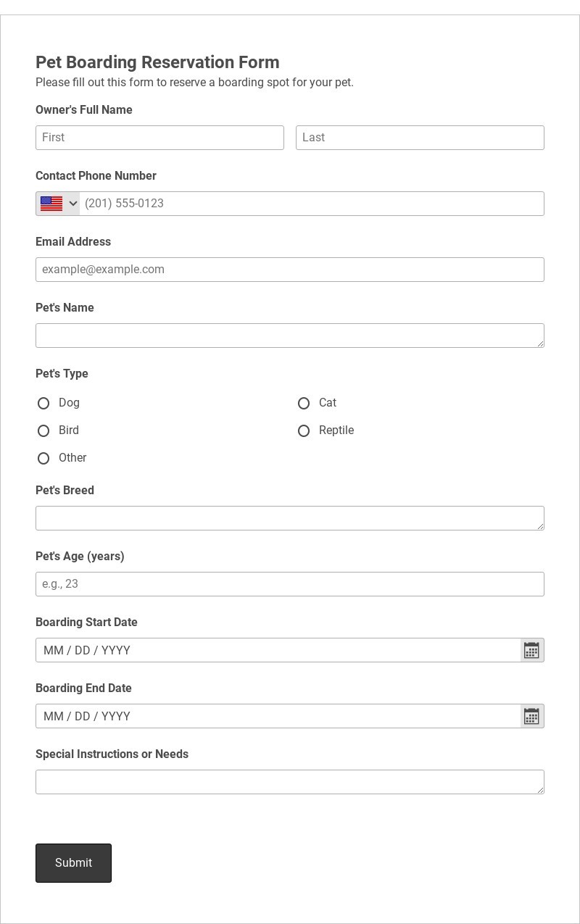580x924 pixels.
Task: Click the Pet's Breed text box
Action: pyautogui.click(x=290, y=518)
